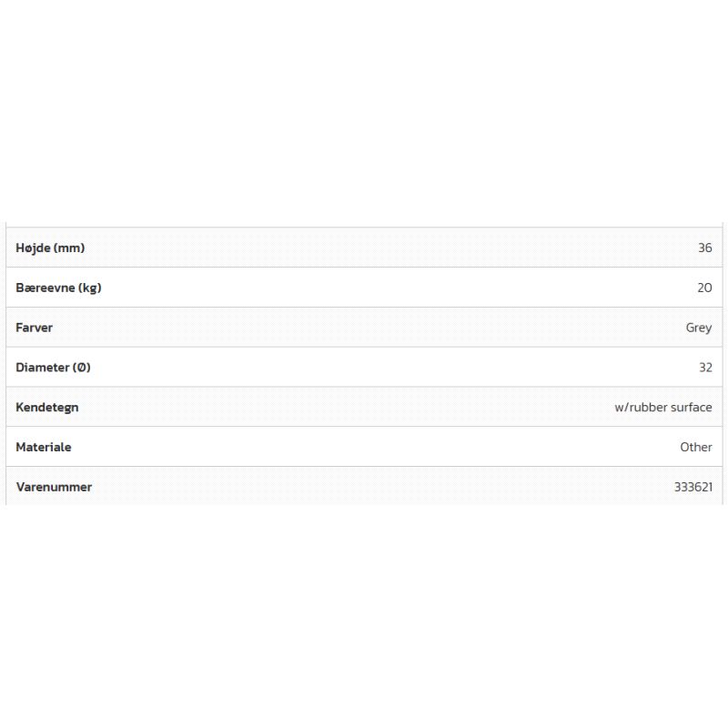Click the blank middle of the Kendetegn row

(x=364, y=408)
